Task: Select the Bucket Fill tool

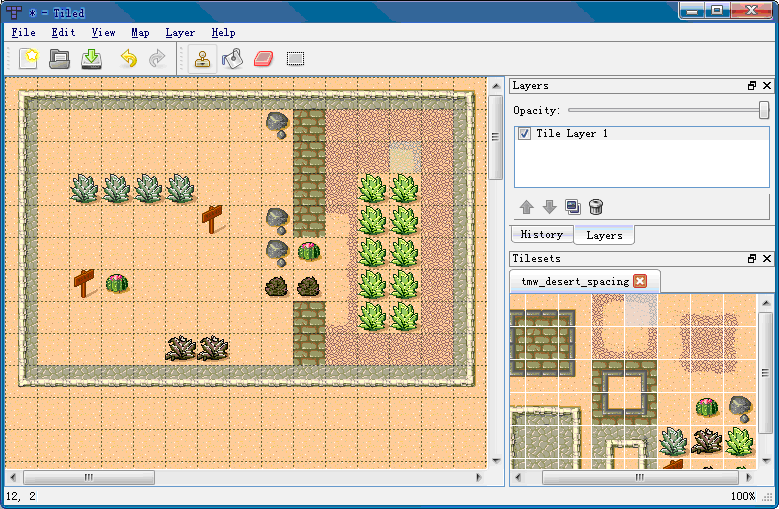Action: click(x=233, y=59)
